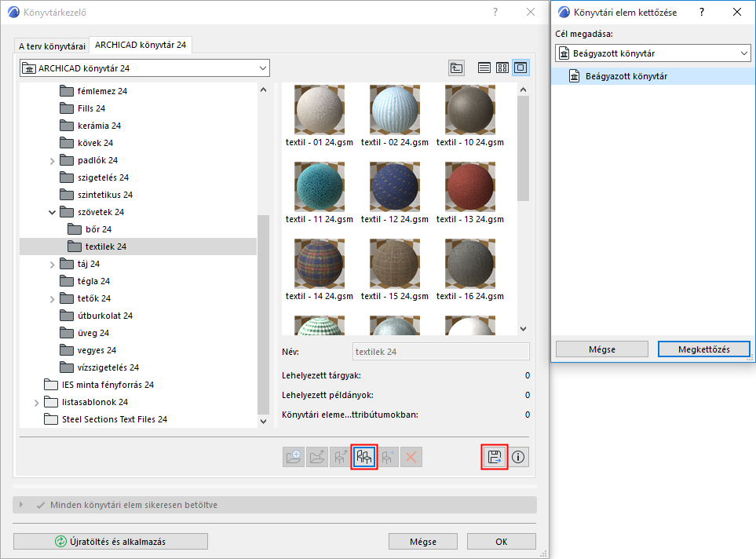Select the bőr 24 folder
Image resolution: width=756 pixels, height=559 pixels.
tap(89, 229)
